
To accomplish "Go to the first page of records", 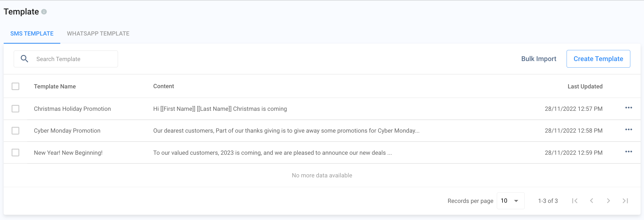I will [x=575, y=201].
